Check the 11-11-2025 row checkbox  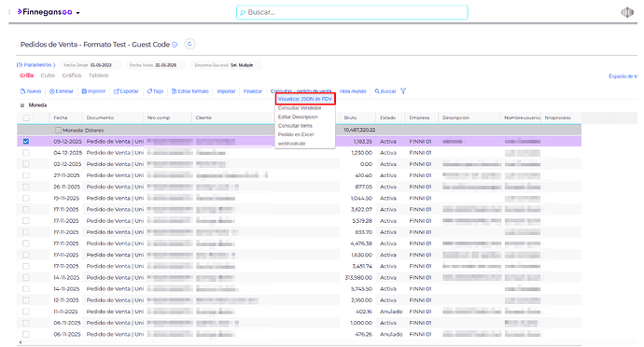[26, 312]
